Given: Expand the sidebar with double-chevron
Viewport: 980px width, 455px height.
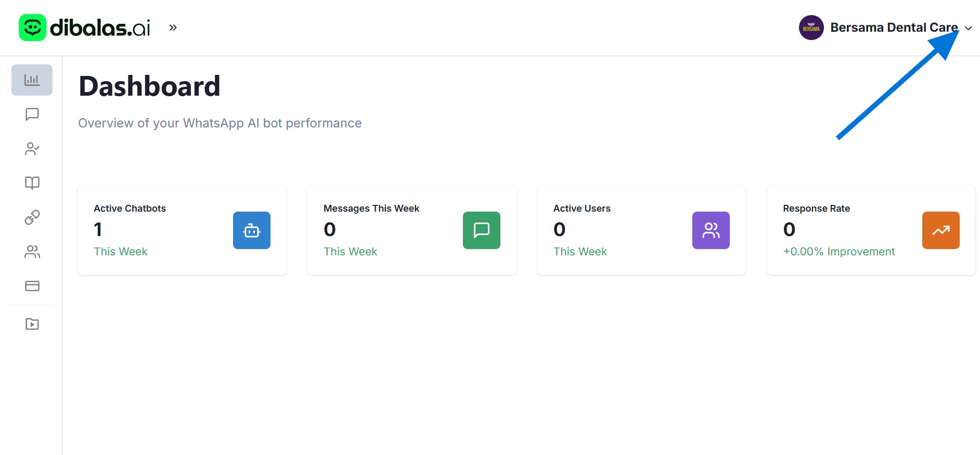Looking at the screenshot, I should pos(173,28).
